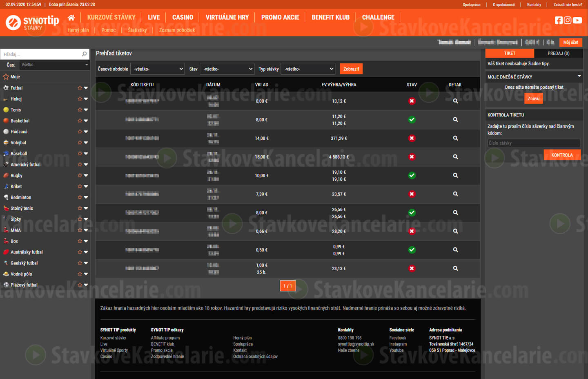
Task: Click the Rugby ball icon
Action: [x=6, y=175]
